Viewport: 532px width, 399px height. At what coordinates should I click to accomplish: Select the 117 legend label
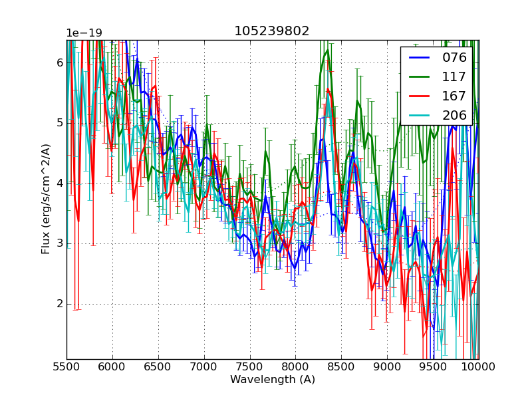[454, 77]
